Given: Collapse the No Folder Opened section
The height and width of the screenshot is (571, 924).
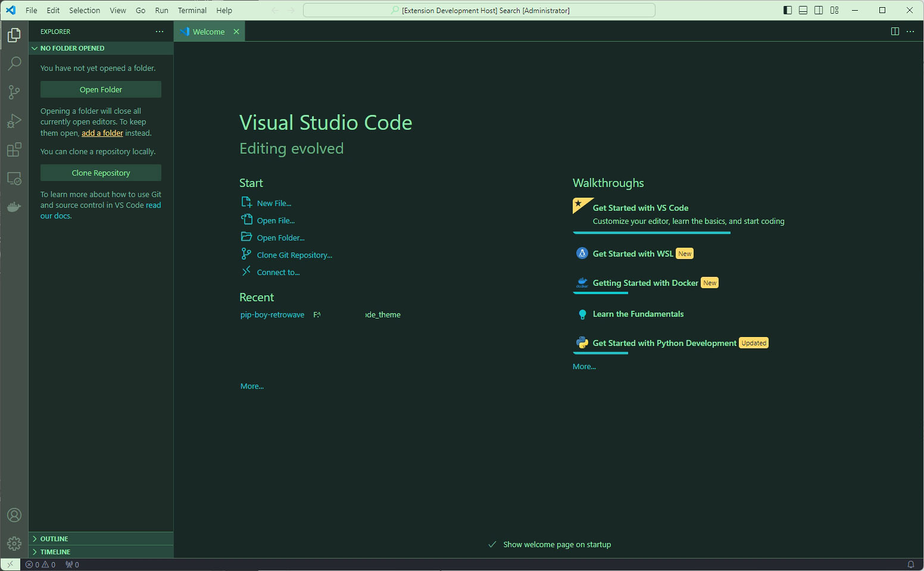Looking at the screenshot, I should pos(101,48).
